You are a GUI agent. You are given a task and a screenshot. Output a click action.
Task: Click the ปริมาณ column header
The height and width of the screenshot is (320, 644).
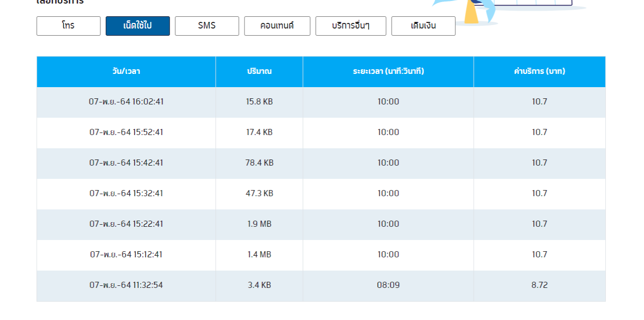(259, 71)
